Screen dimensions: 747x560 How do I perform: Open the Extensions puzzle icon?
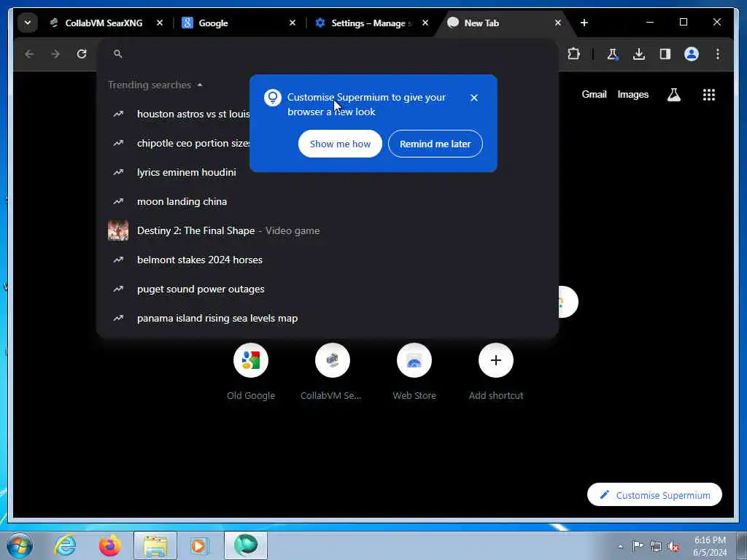tap(573, 54)
